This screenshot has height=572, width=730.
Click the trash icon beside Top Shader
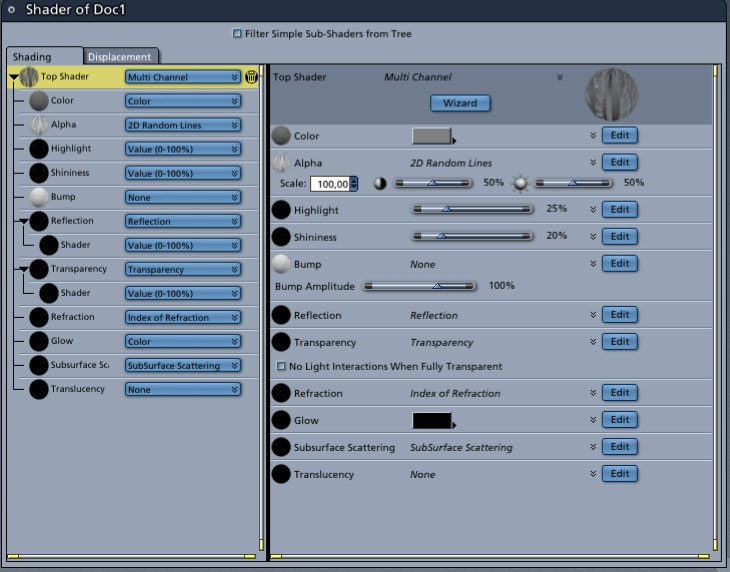click(x=251, y=77)
